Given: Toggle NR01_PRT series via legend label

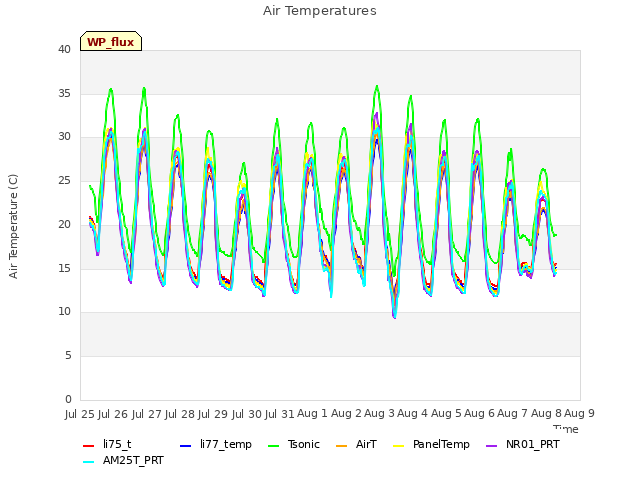Looking at the screenshot, I should pos(533,444).
